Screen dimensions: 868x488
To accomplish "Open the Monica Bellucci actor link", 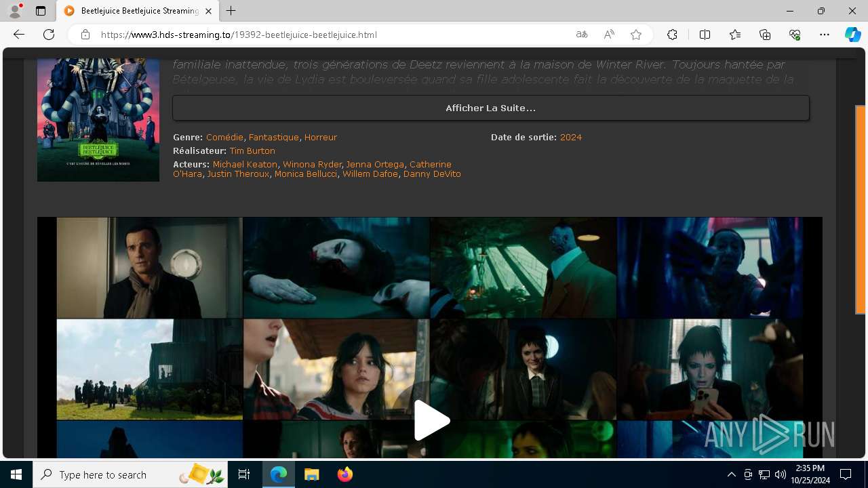I will coord(306,174).
